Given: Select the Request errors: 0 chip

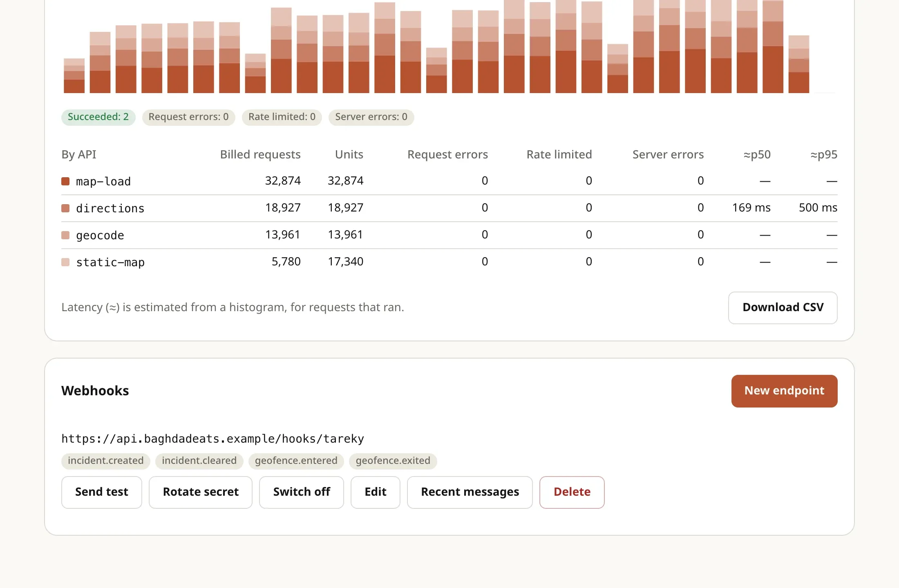Looking at the screenshot, I should 188,117.
